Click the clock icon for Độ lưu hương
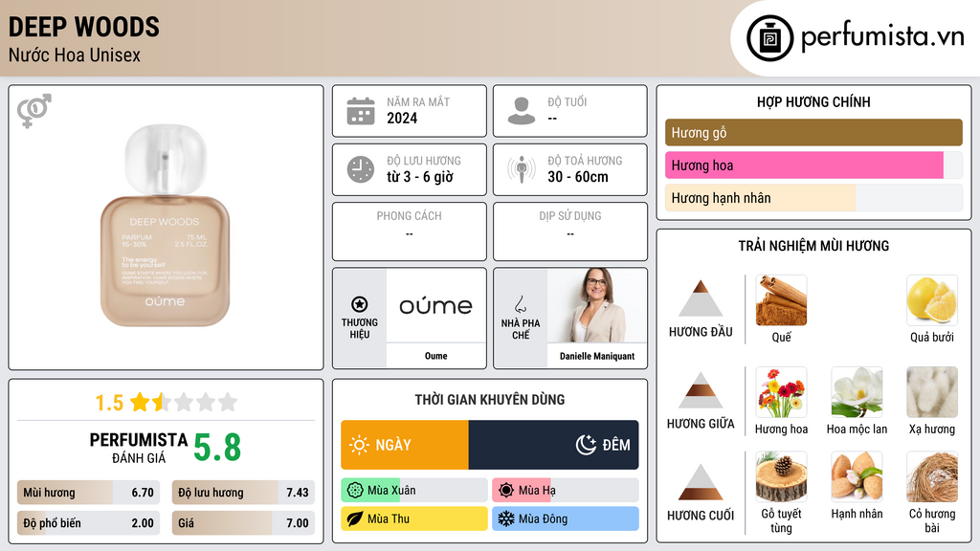This screenshot has width=980, height=551. [361, 169]
